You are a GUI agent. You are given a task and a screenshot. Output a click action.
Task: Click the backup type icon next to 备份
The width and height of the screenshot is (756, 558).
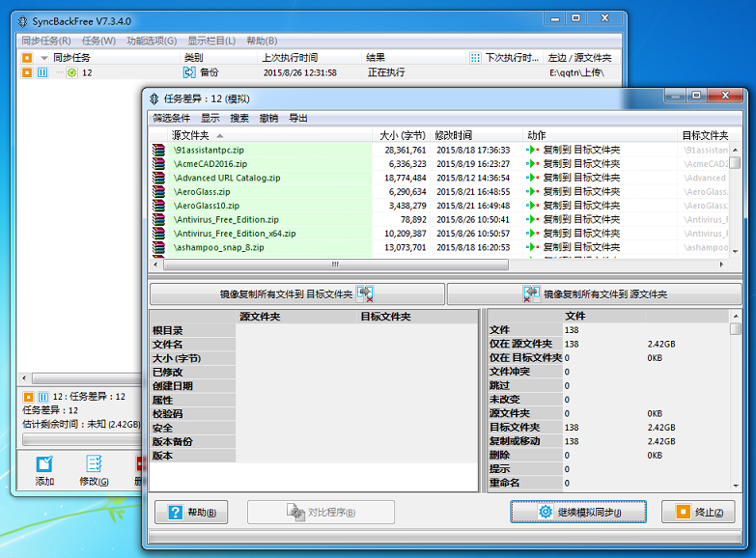[x=189, y=72]
